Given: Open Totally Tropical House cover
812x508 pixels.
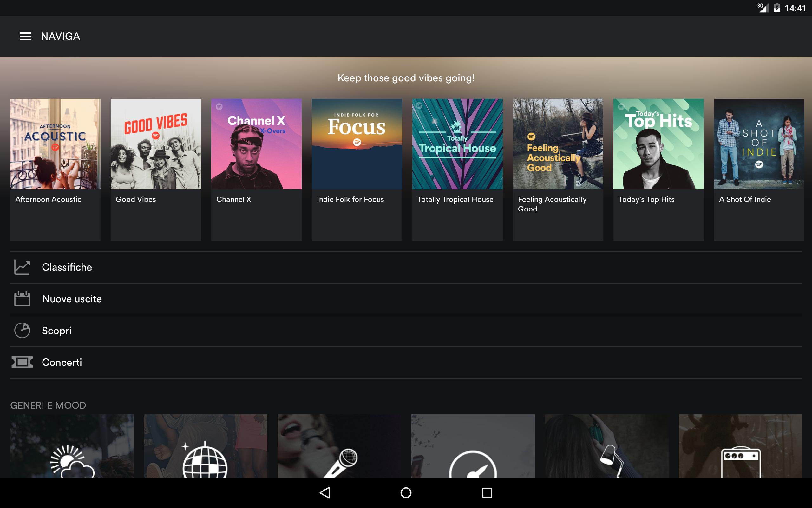Looking at the screenshot, I should (x=457, y=144).
